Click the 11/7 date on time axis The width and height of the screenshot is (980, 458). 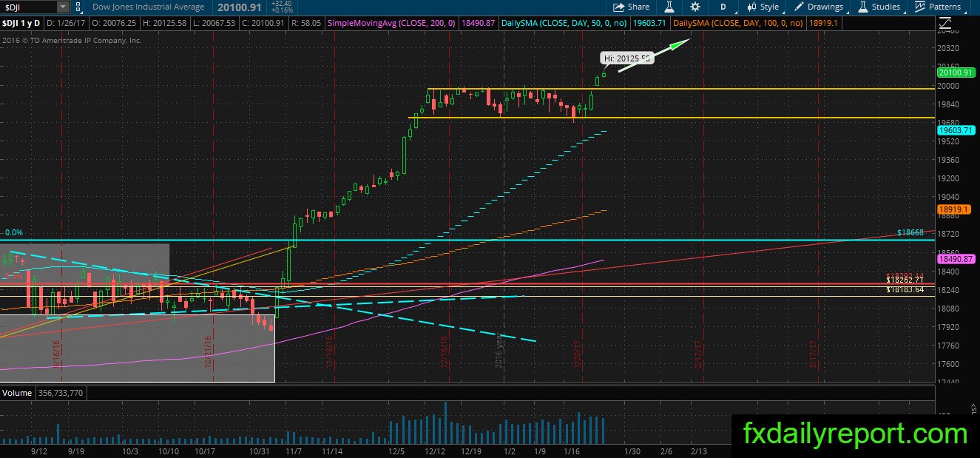292,450
